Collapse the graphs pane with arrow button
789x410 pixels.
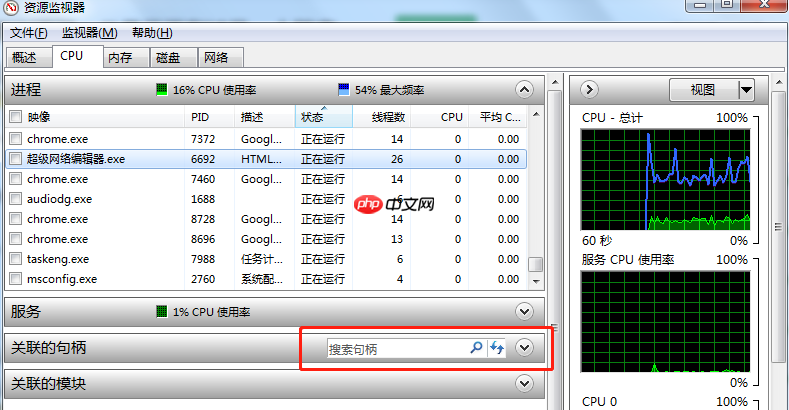pyautogui.click(x=589, y=90)
